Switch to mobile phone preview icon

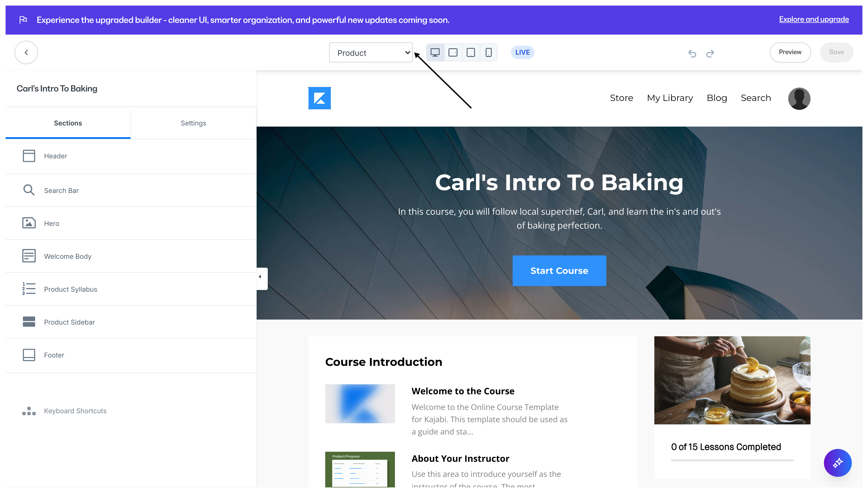coord(488,52)
